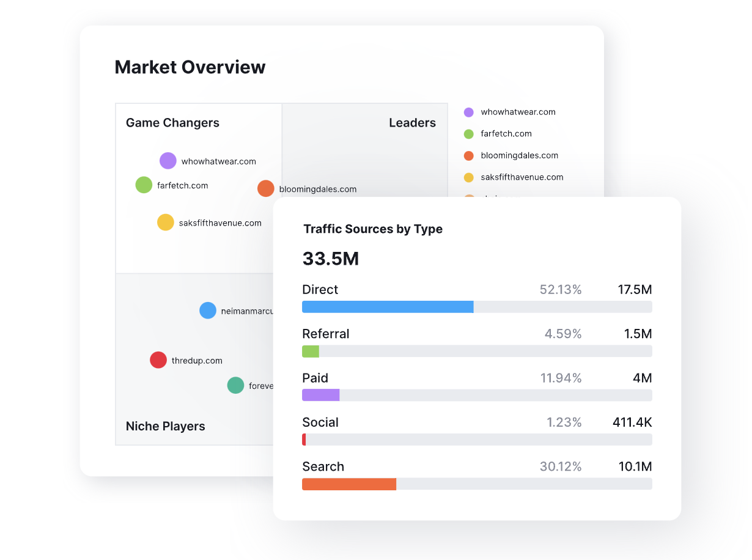Select farfetch.com in the legend list
This screenshot has height=560, width=752.
pyautogui.click(x=506, y=133)
